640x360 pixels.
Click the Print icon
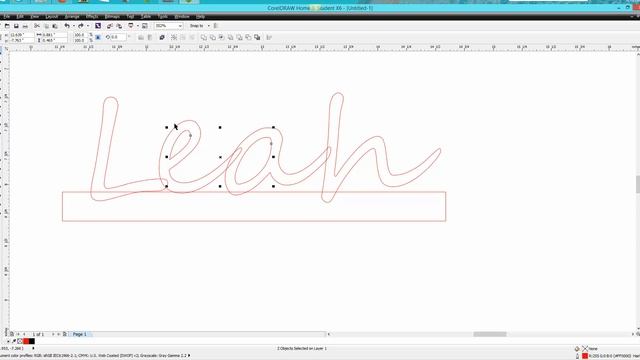point(25,26)
